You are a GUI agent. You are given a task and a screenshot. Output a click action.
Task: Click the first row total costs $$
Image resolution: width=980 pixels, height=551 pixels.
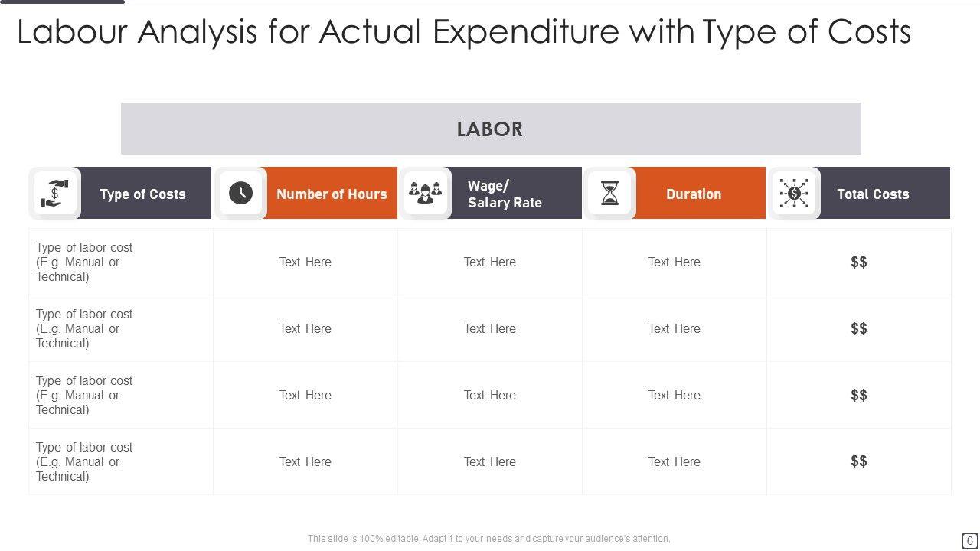[859, 262]
